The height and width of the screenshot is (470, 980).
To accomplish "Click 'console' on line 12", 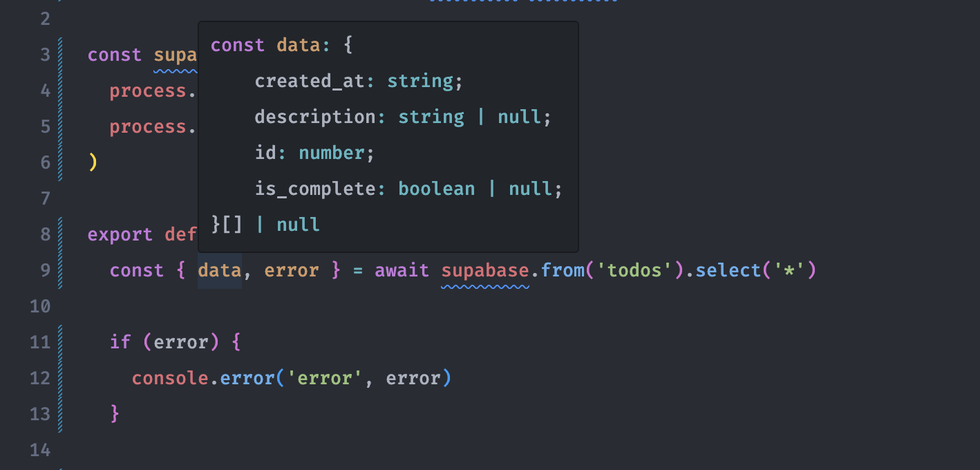I will pyautogui.click(x=170, y=378).
